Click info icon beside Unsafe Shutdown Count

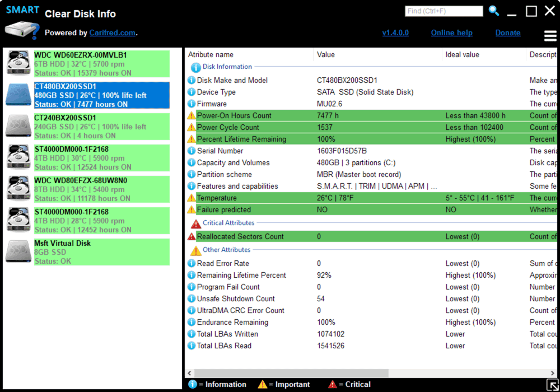192,299
